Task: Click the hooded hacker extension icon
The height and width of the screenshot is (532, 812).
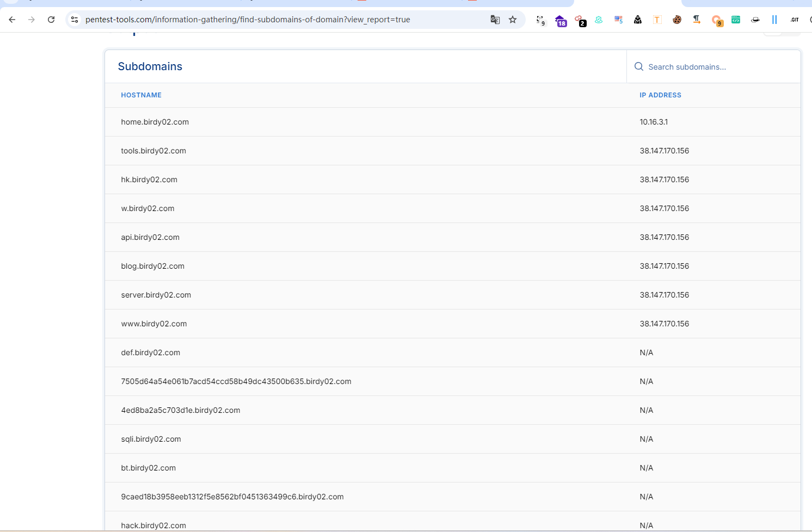Action: (x=637, y=20)
